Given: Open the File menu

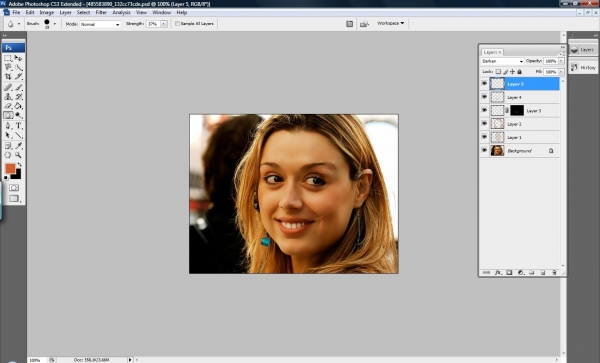Looking at the screenshot, I should [16, 12].
